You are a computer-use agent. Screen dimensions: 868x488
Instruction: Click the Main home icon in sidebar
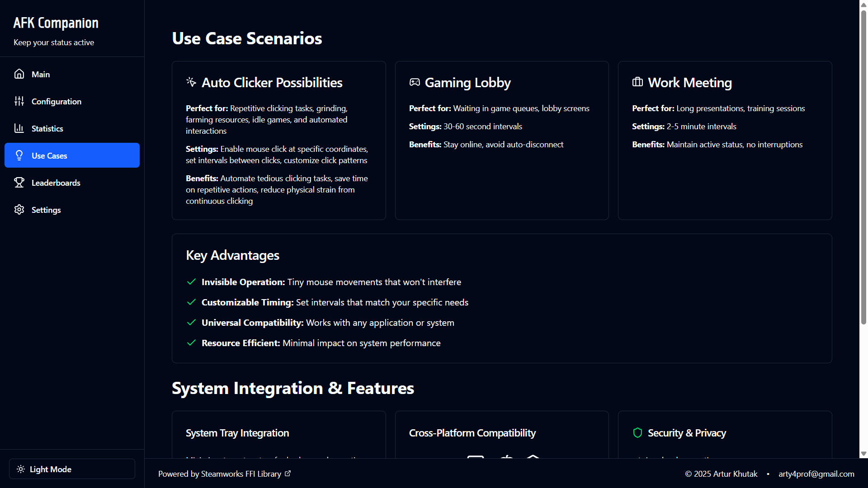[19, 74]
